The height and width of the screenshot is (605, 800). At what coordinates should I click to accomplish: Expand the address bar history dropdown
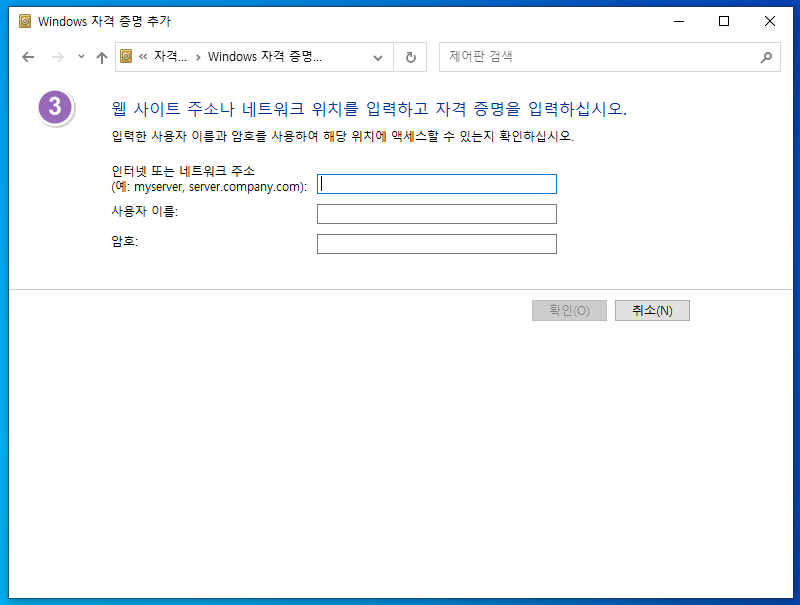(x=378, y=57)
